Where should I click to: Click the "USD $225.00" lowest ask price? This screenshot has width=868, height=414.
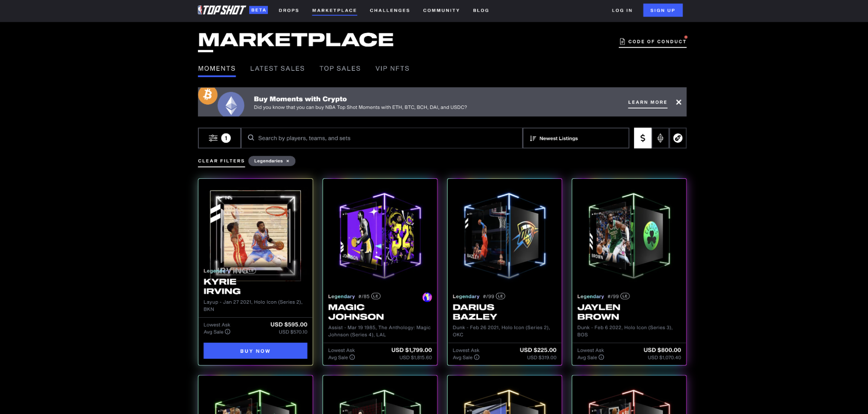click(538, 350)
